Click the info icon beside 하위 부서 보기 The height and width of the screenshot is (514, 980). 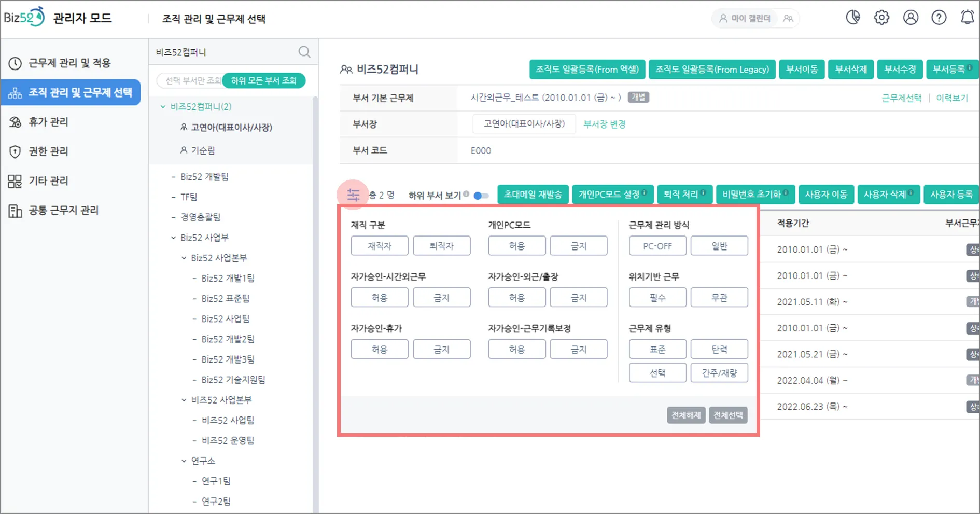[x=466, y=194]
